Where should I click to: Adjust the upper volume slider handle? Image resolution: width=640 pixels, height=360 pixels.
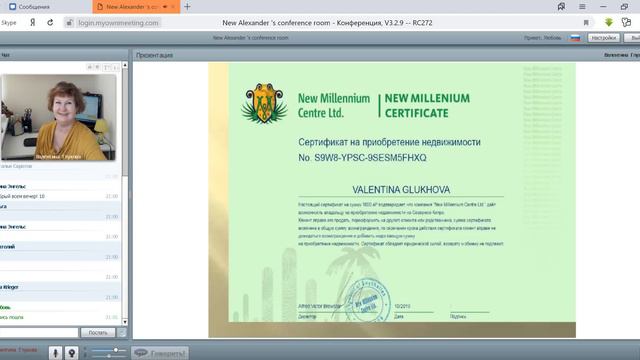click(116, 350)
